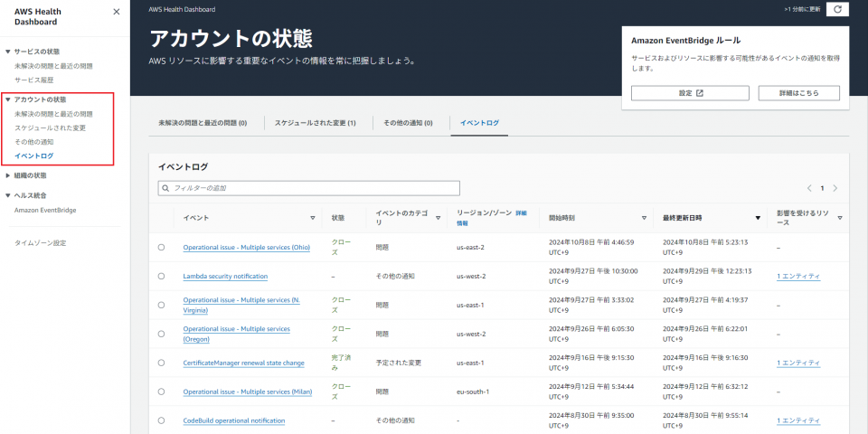Select radio for Operational issue (N. Virginia) row
868x434 pixels.
click(161, 305)
